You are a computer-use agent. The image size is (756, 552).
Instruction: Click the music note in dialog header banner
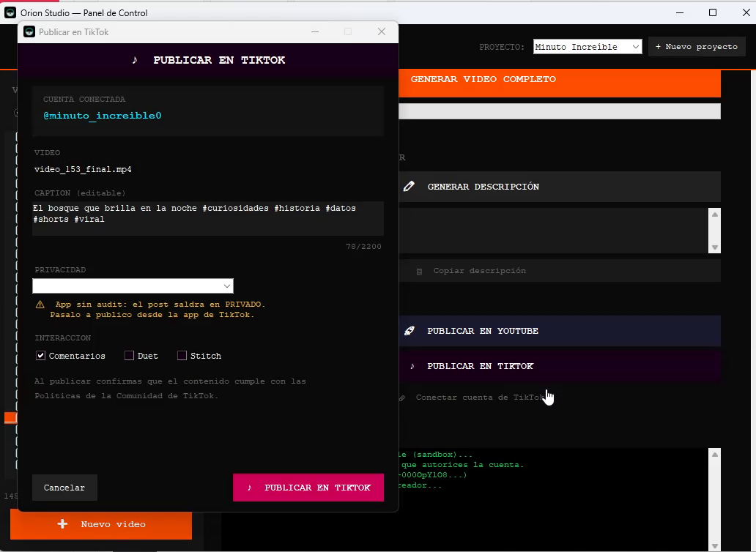coord(135,60)
